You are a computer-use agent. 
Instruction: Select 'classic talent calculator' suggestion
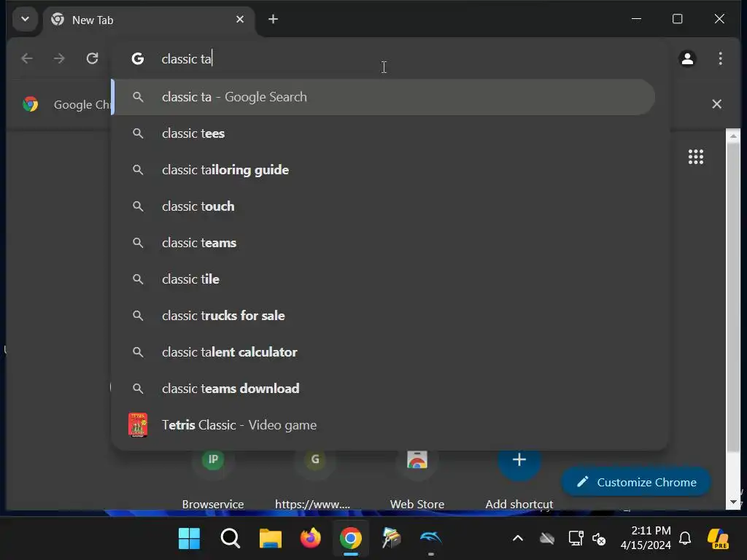tap(384, 352)
